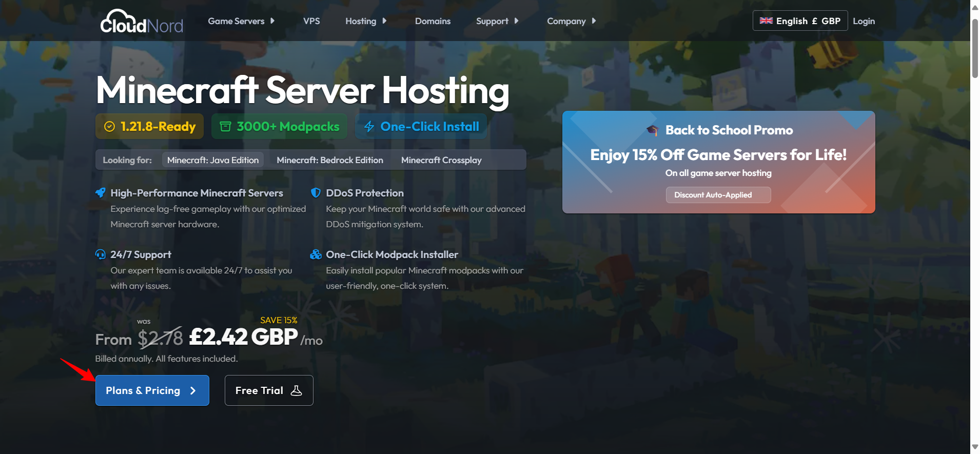This screenshot has height=454, width=980.
Task: Click the Game Servers arrow icon
Action: pos(272,21)
